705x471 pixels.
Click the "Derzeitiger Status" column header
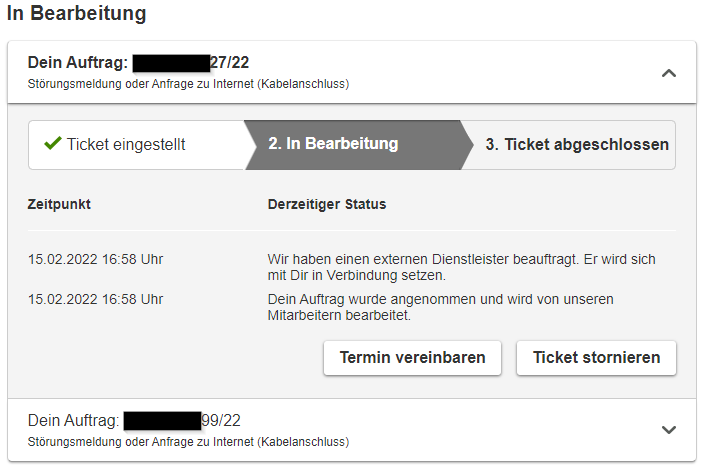(x=327, y=204)
